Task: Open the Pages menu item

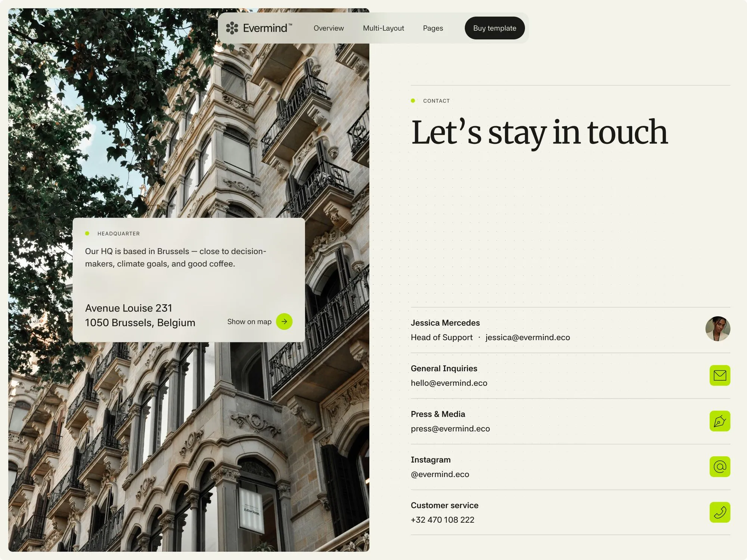Action: pyautogui.click(x=433, y=28)
